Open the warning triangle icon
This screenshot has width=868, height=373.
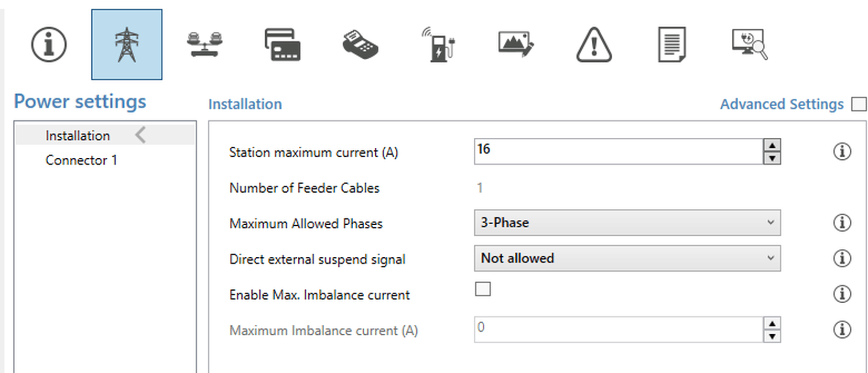coord(594,44)
